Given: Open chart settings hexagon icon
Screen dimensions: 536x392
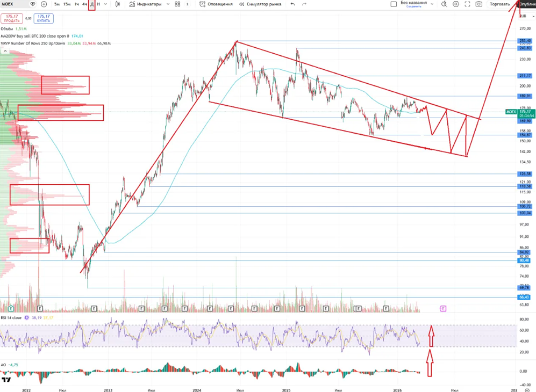Looking at the screenshot, I should pos(456,4).
